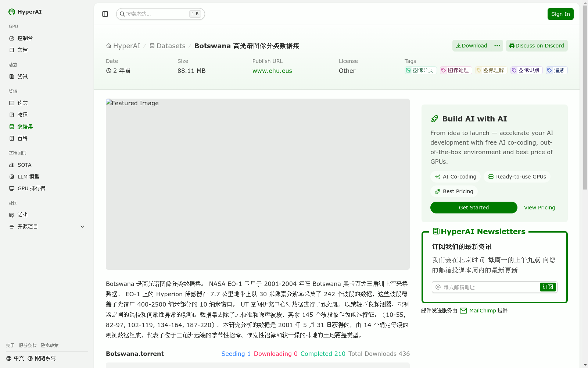The width and height of the screenshot is (588, 368).
Task: Click the newspaper icon by HyperAI Newsletters
Action: click(436, 231)
